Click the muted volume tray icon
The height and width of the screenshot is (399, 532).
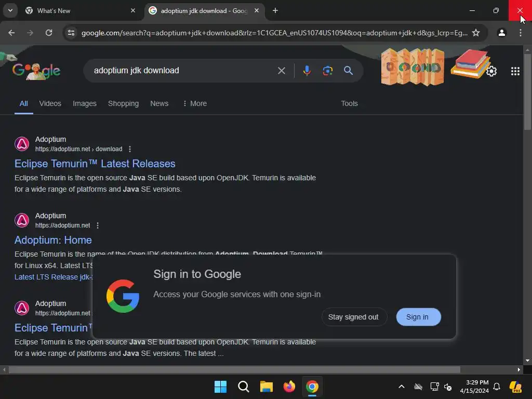(x=448, y=387)
